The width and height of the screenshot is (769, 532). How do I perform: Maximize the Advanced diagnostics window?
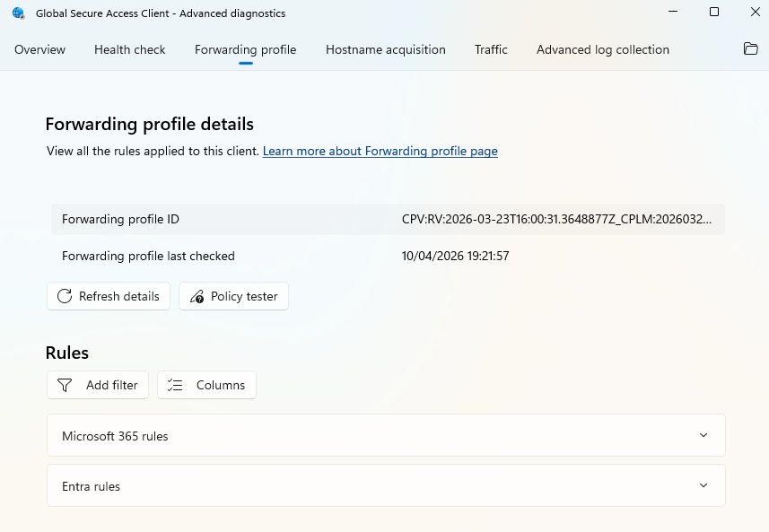(713, 12)
